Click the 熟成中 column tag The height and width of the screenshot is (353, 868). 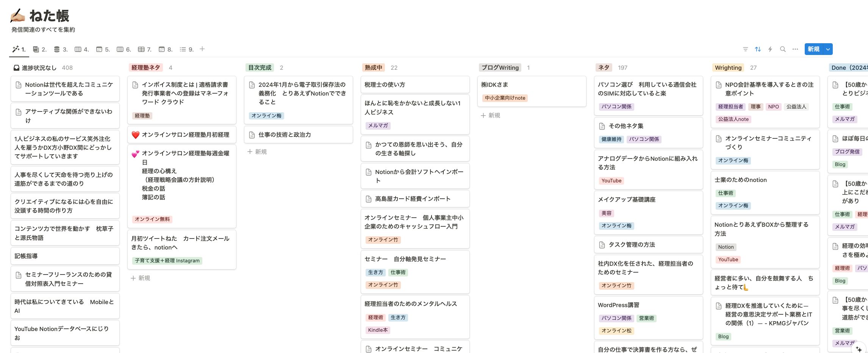coord(374,67)
